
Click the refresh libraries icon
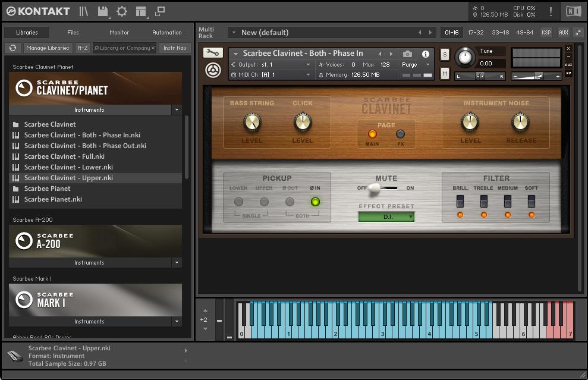[x=12, y=48]
